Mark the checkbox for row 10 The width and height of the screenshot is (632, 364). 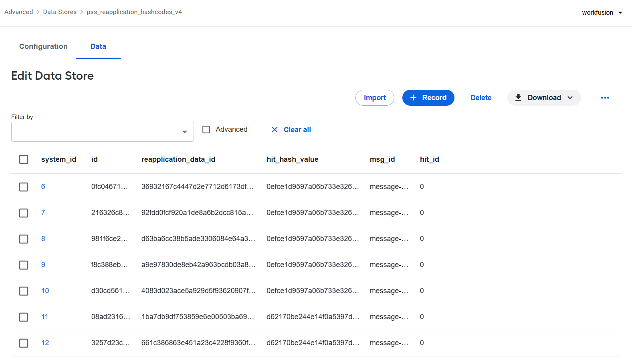pyautogui.click(x=24, y=291)
